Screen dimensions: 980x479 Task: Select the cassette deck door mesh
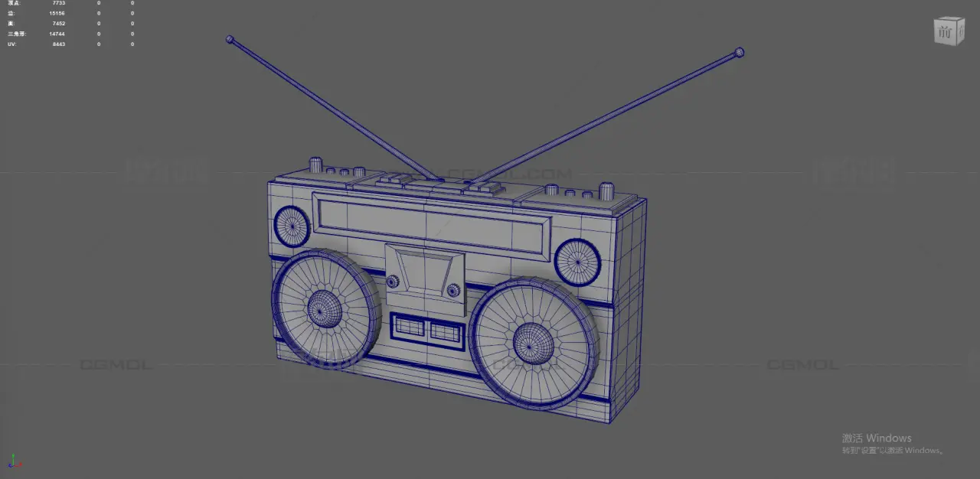tap(424, 279)
